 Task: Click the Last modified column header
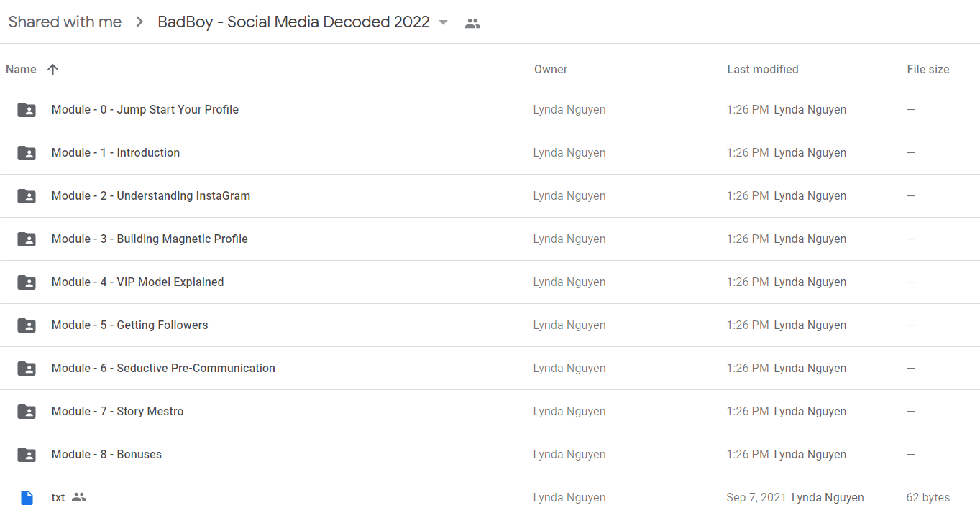click(763, 70)
